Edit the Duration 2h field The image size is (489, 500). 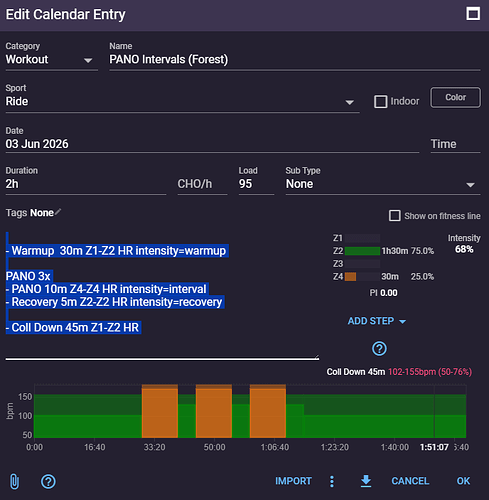click(86, 184)
